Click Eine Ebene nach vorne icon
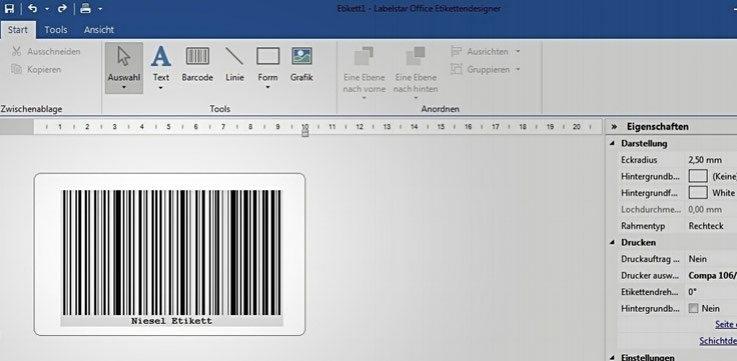 click(x=364, y=56)
